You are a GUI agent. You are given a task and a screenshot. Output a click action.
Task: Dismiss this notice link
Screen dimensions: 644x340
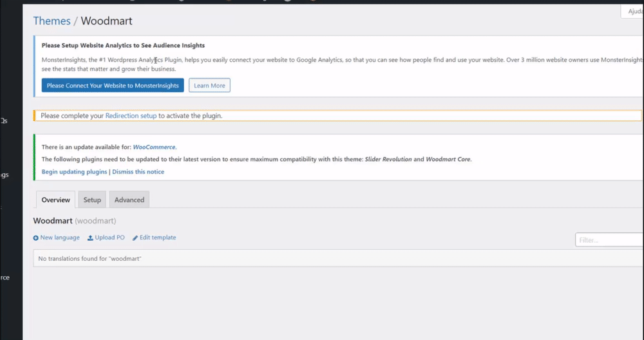click(138, 172)
